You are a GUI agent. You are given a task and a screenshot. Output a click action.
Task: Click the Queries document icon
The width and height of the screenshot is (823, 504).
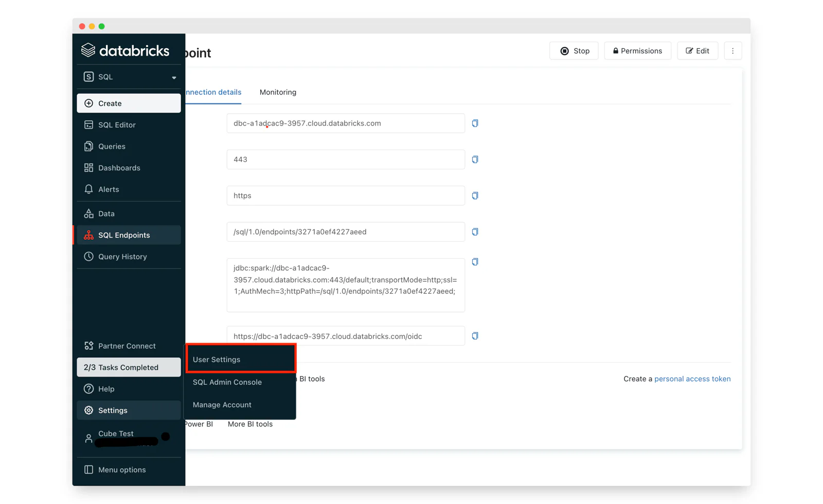tap(88, 147)
